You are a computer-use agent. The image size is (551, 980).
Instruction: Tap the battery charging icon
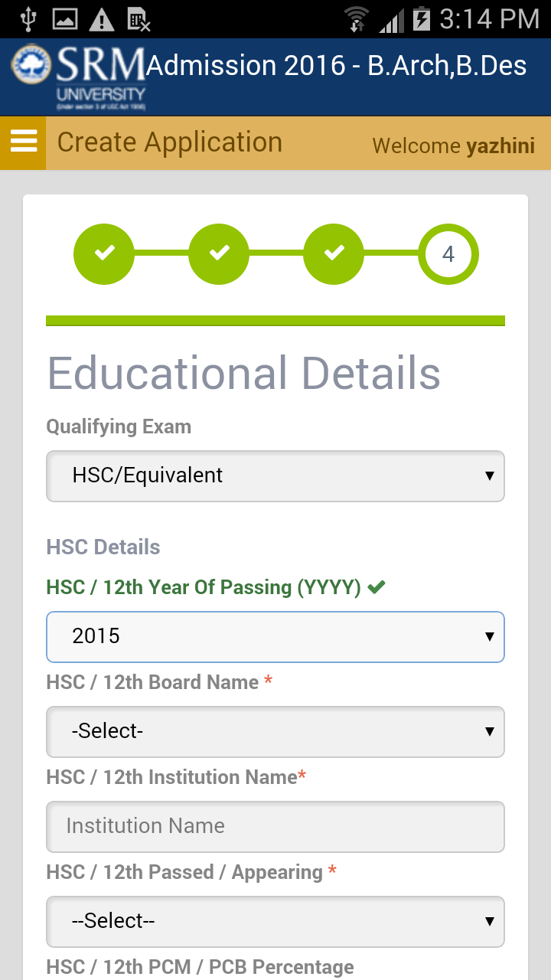pos(422,19)
